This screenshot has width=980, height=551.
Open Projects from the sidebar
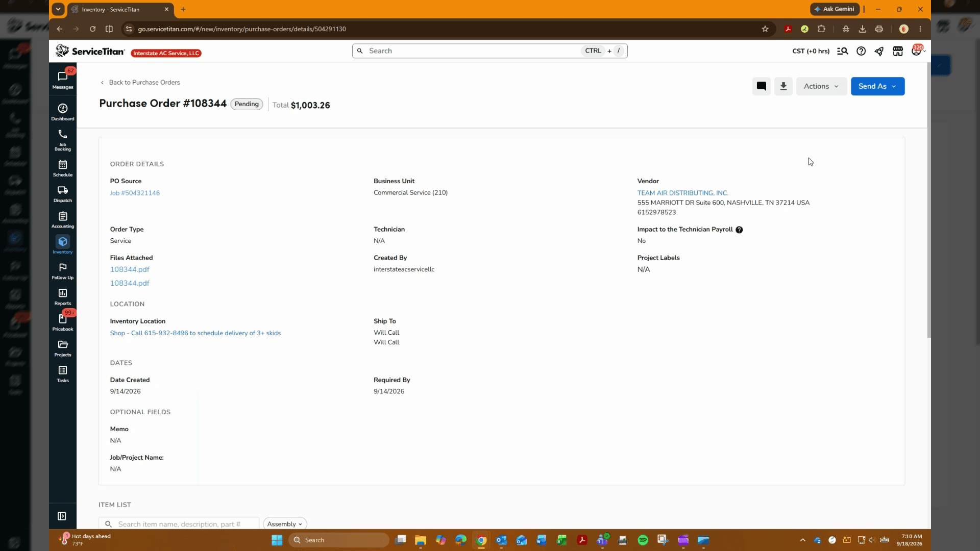(x=63, y=348)
